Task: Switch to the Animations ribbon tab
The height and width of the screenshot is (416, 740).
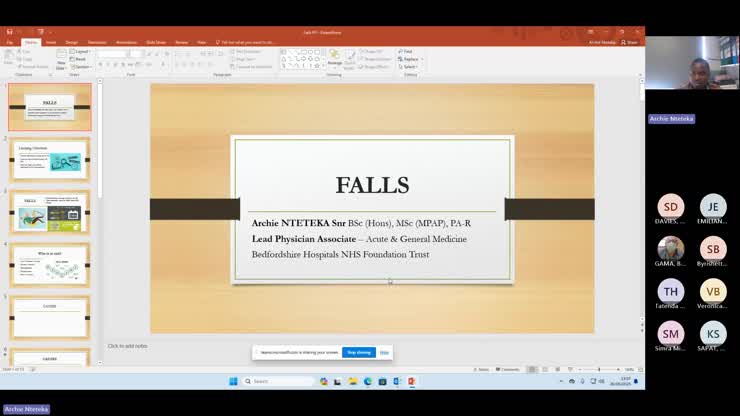Action: (x=126, y=42)
